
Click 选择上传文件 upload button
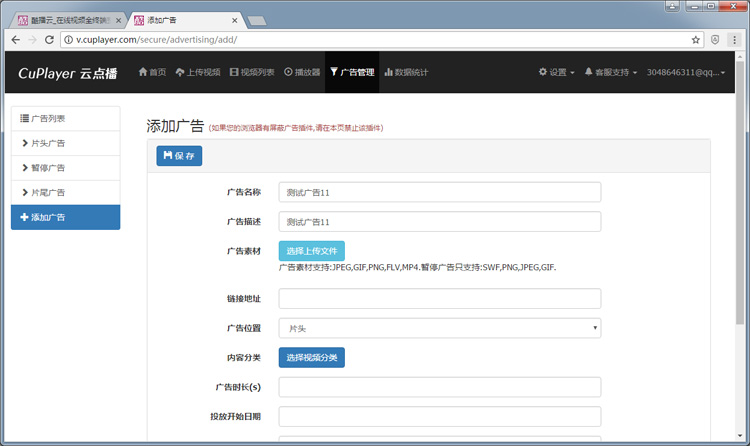(x=311, y=251)
